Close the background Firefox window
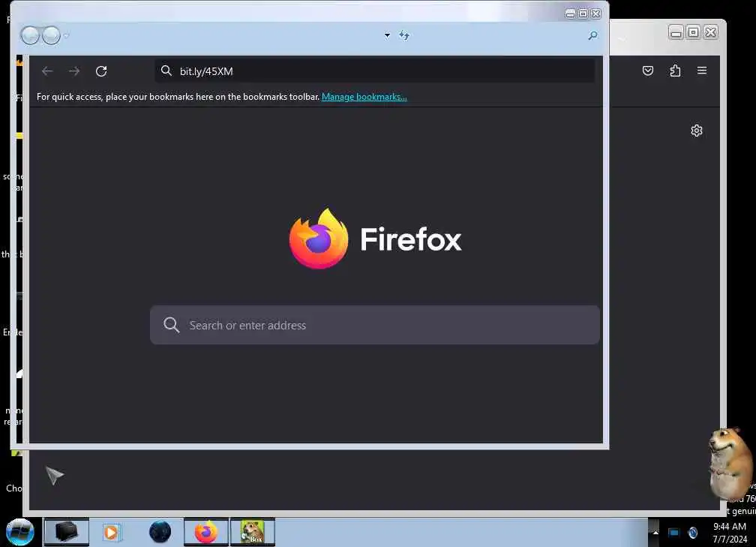Image resolution: width=756 pixels, height=547 pixels. point(711,32)
